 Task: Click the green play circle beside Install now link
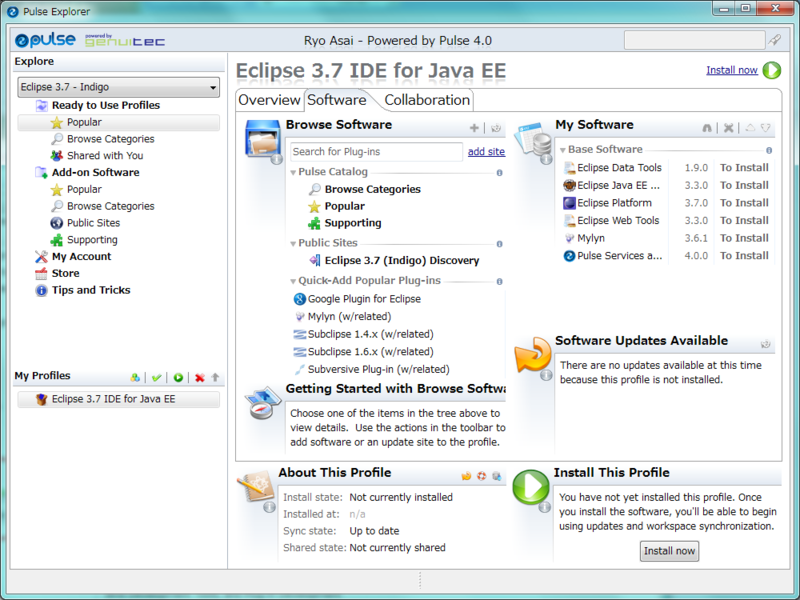tap(772, 70)
